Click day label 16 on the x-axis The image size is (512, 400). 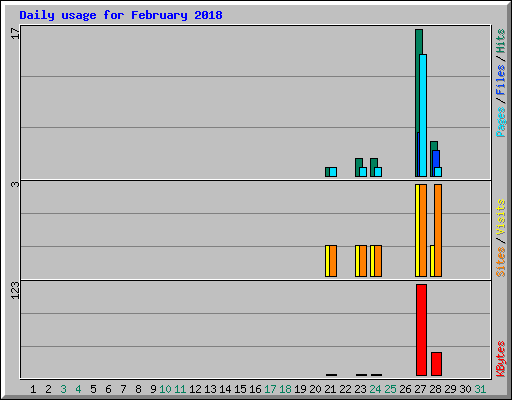(255, 389)
